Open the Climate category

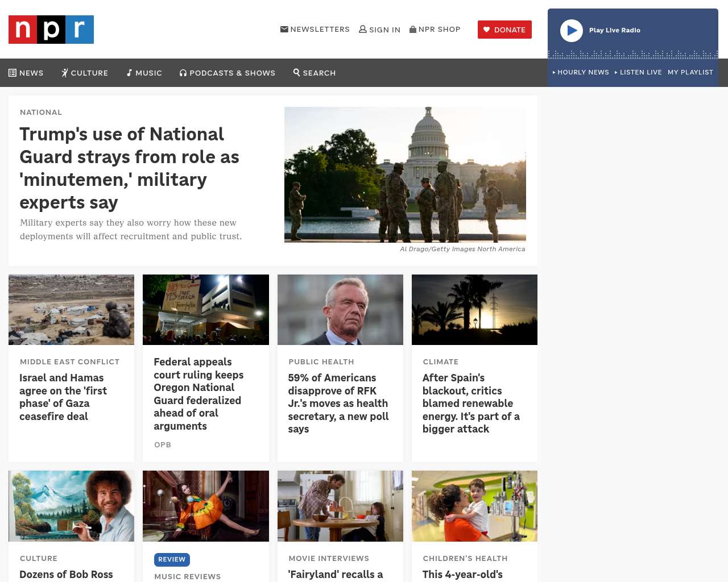click(x=441, y=361)
